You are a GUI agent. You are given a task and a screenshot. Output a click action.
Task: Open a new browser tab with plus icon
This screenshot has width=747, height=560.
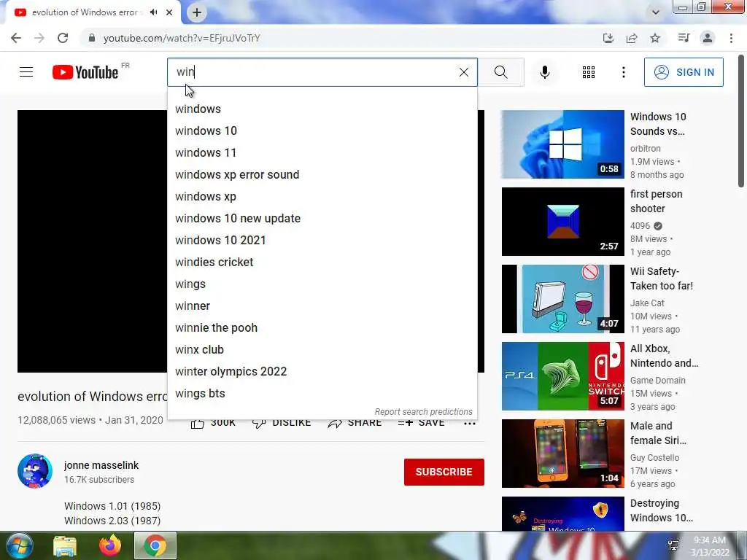(x=197, y=12)
